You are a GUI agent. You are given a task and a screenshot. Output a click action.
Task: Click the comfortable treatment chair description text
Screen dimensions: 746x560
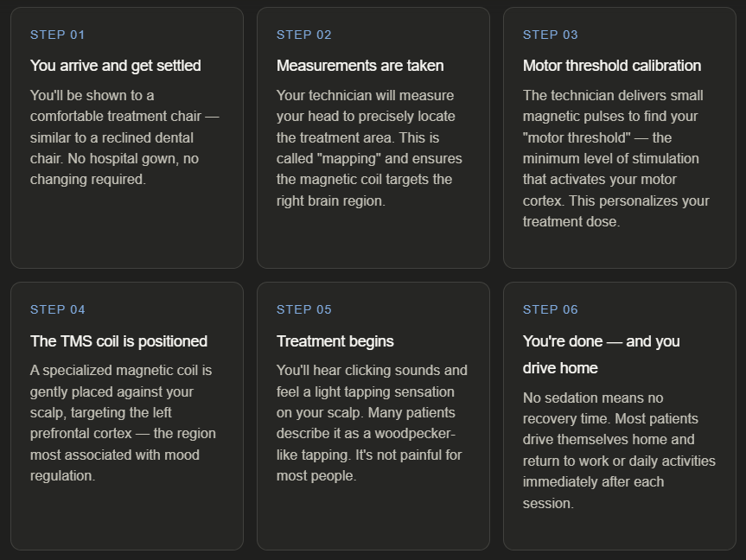pyautogui.click(x=124, y=137)
